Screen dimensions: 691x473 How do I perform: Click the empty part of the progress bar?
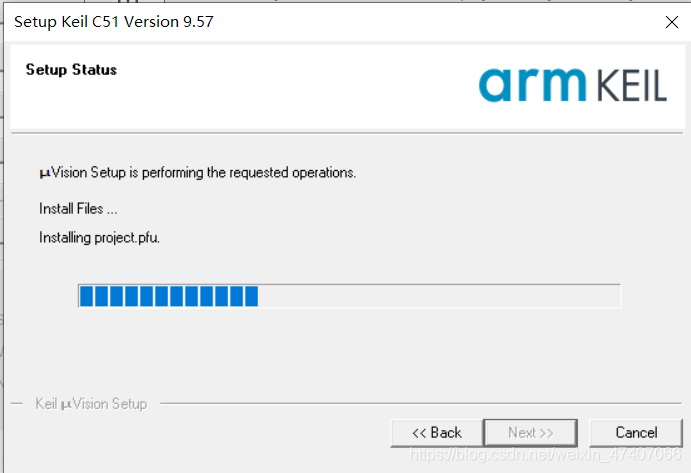439,296
